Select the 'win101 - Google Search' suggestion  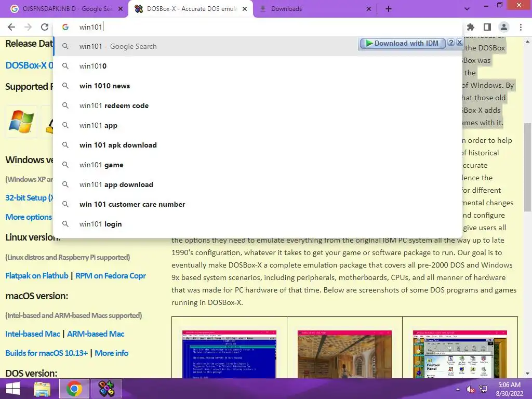258,46
